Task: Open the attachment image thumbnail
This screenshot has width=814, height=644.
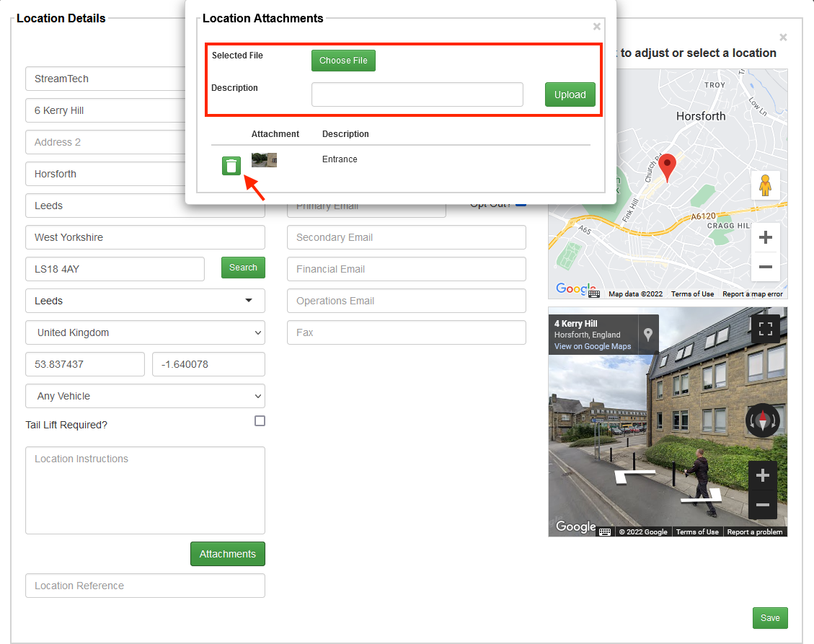Action: (x=264, y=159)
